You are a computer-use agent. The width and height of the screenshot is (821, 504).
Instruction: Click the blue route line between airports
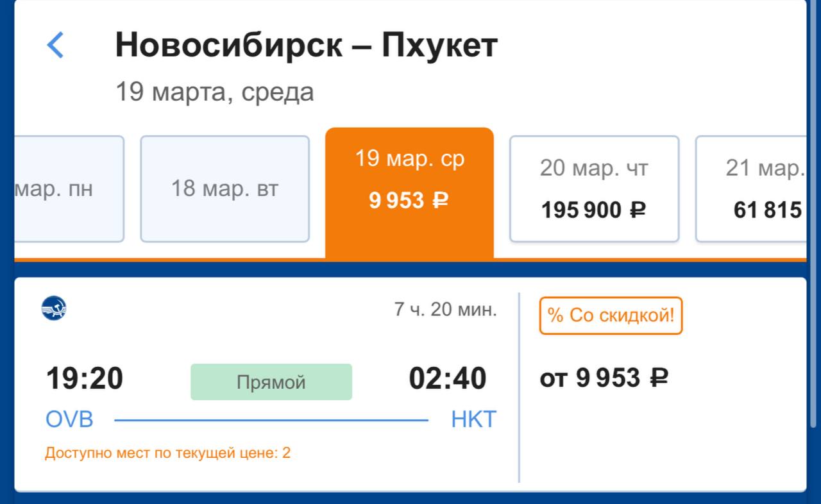271,421
